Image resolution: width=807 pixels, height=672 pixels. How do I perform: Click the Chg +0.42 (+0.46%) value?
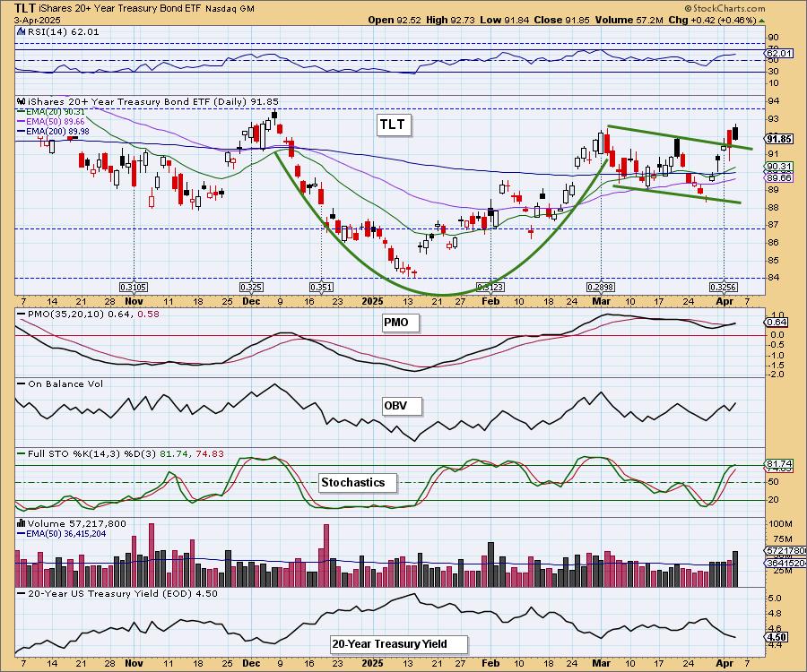712,20
